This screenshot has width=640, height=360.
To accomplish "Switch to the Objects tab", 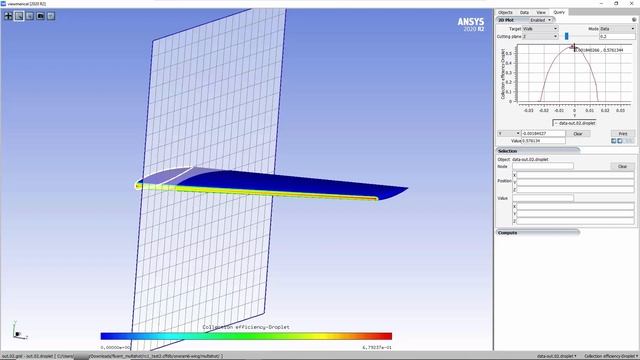I will tap(505, 12).
